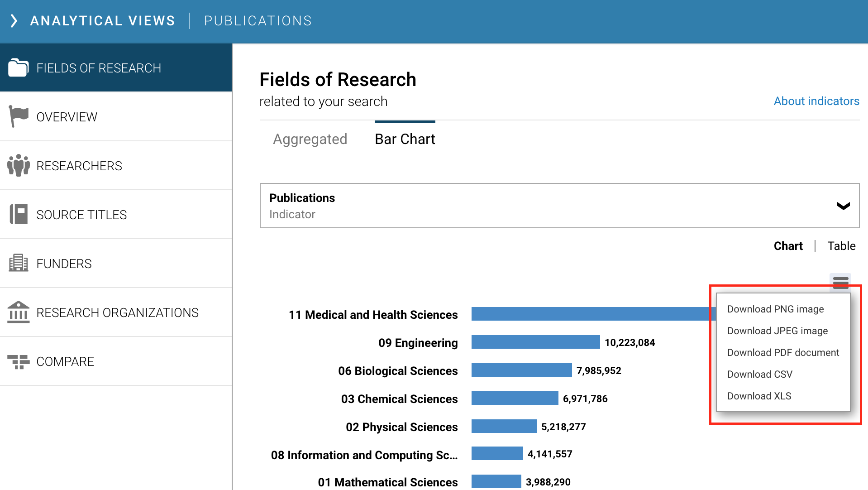Screen dimensions: 868x490
Task: Select the Compare icon in sidebar
Action: pyautogui.click(x=18, y=361)
